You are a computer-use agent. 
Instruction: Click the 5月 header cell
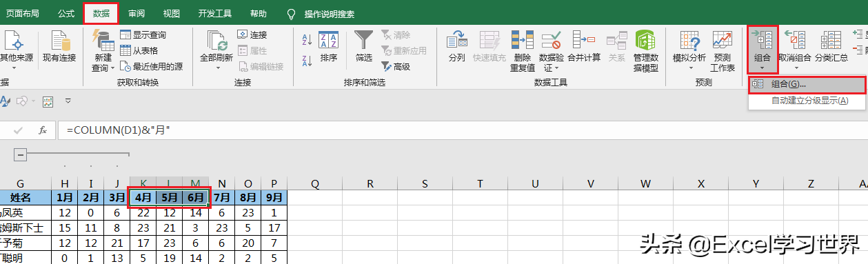coord(170,197)
